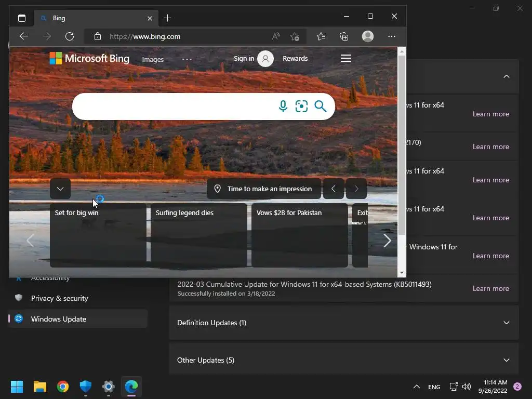The width and height of the screenshot is (532, 399).
Task: Open notification center badge
Action: 517,387
